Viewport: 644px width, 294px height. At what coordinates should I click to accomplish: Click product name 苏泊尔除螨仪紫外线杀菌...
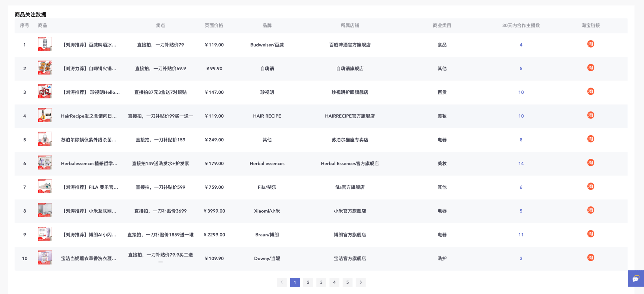89,140
